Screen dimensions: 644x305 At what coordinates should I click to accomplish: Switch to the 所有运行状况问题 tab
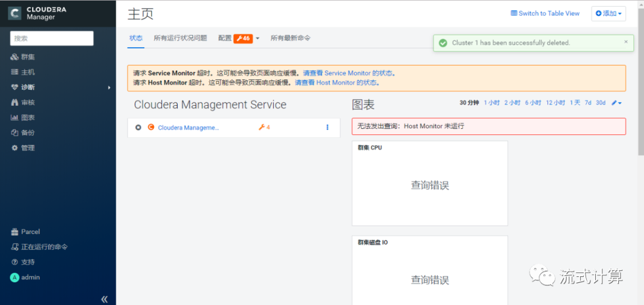[180, 38]
